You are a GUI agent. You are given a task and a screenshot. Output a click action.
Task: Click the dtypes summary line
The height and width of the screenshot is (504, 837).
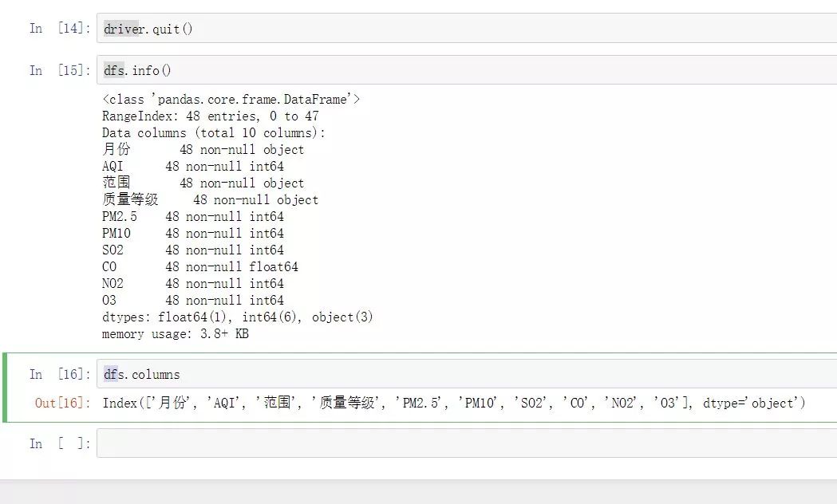click(238, 317)
